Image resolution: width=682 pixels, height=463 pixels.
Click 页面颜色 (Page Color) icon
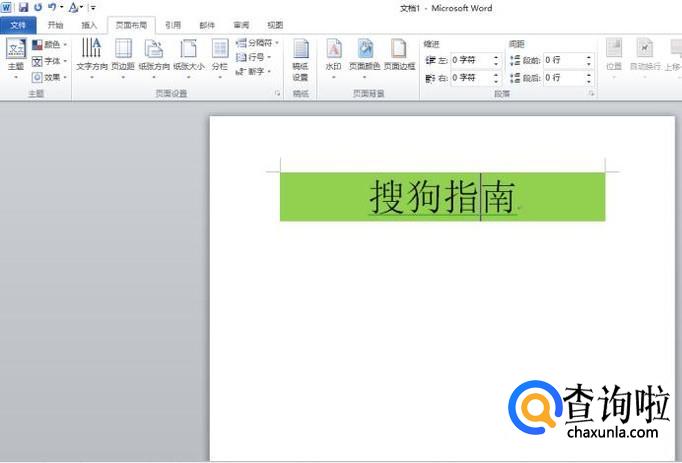365,48
